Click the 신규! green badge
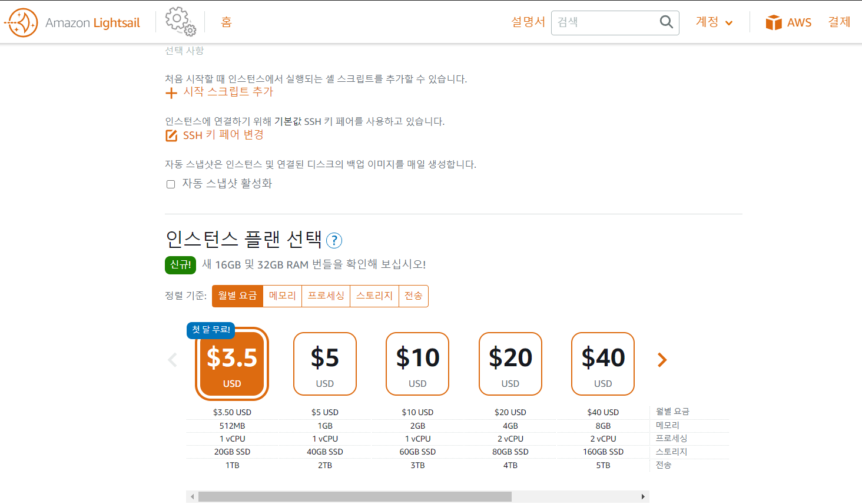This screenshot has height=504, width=862. (180, 265)
